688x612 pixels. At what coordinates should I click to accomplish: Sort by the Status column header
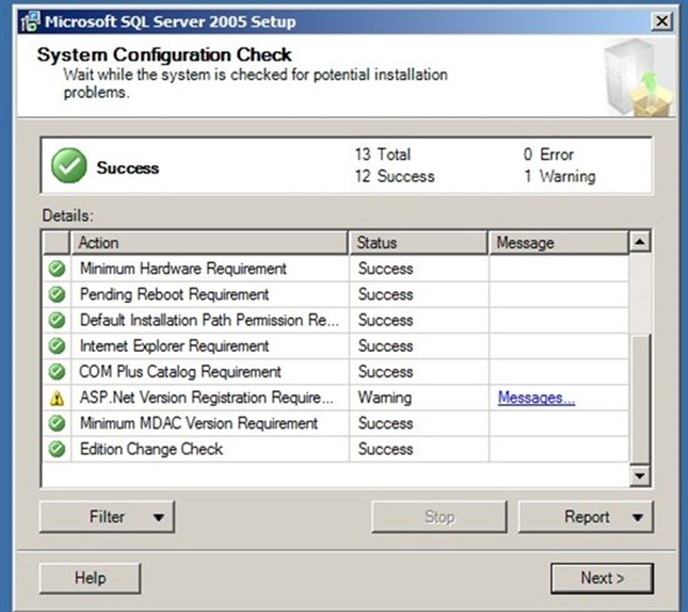pos(419,243)
